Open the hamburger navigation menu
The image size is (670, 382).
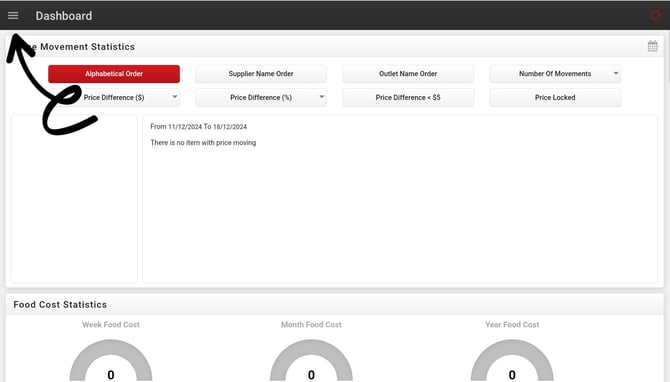[x=13, y=16]
